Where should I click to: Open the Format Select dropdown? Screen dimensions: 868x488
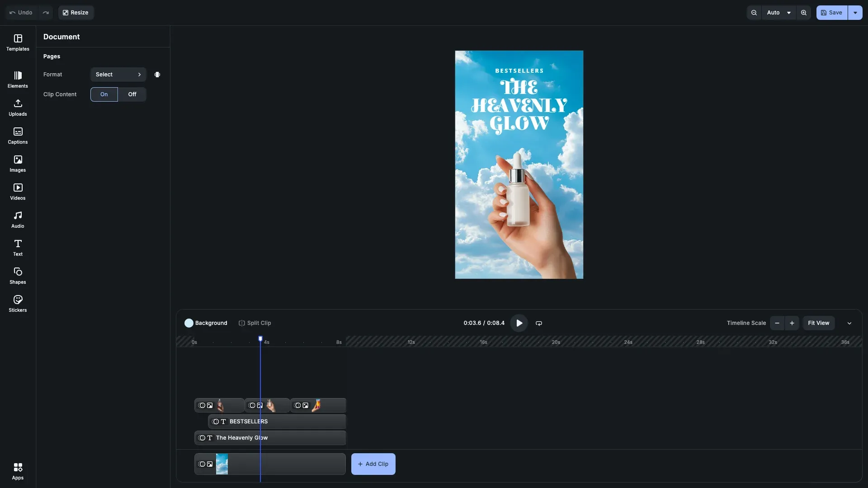[x=118, y=74]
